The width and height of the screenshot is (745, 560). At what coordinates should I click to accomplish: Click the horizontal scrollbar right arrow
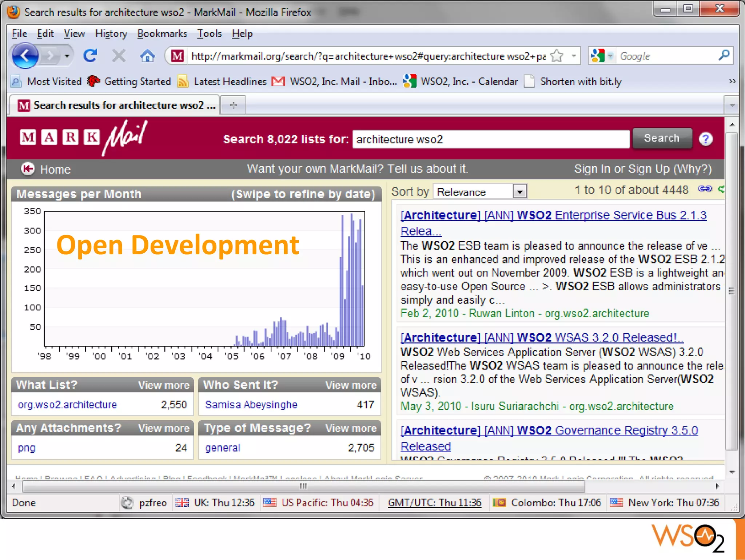pos(717,486)
